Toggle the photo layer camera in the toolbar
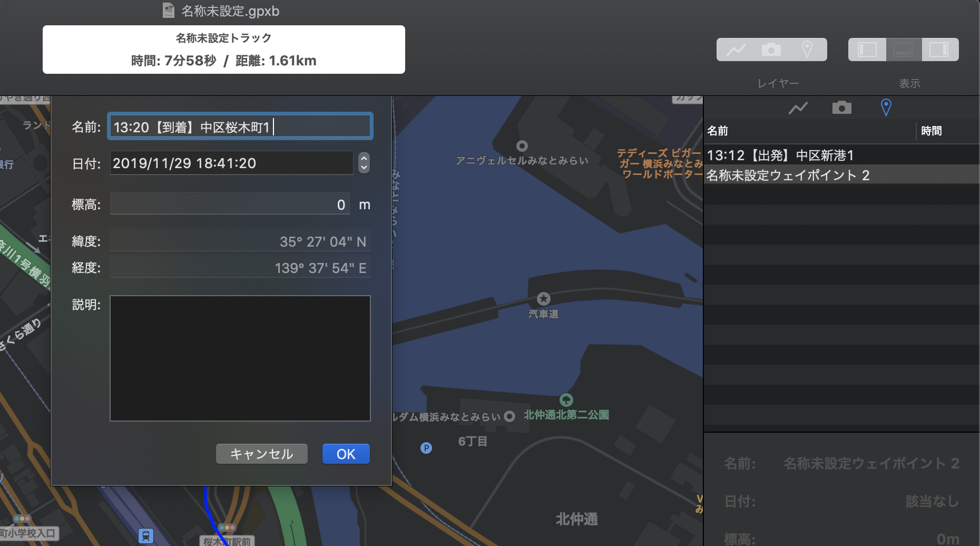The width and height of the screenshot is (980, 546). 771,50
